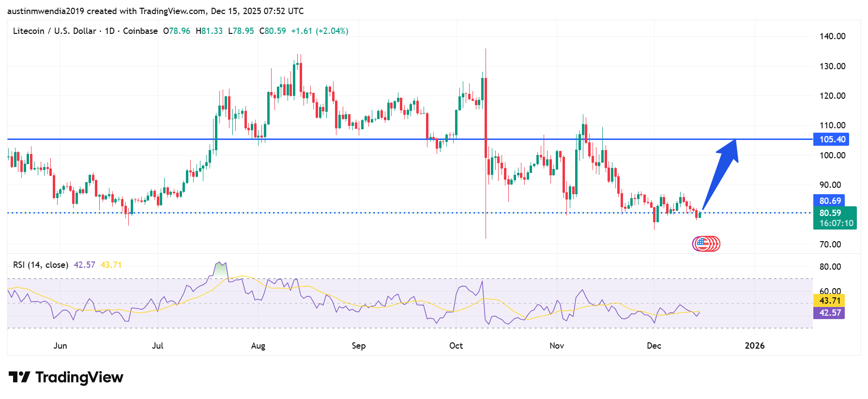Open the US economic event flag icons
The image size is (868, 399).
tap(706, 244)
